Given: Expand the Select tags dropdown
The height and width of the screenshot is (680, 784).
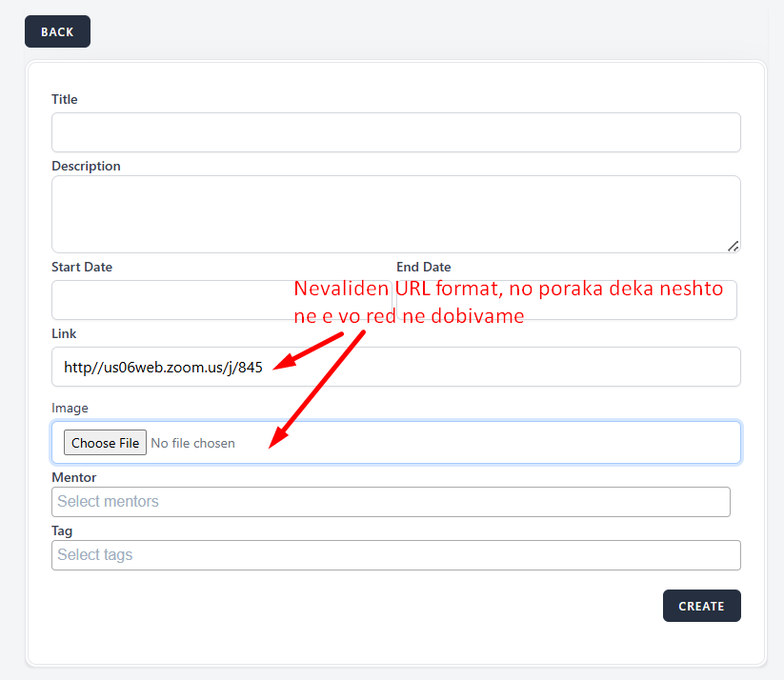Looking at the screenshot, I should [x=395, y=555].
